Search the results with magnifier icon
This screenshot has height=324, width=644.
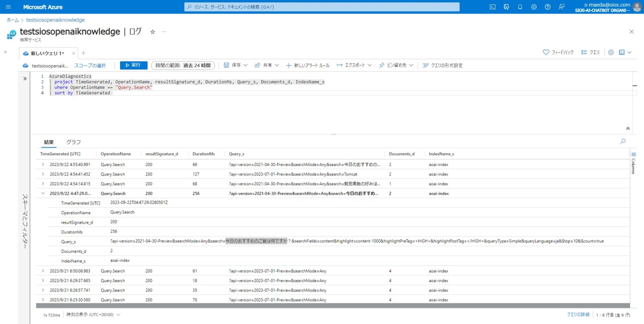pos(623,141)
